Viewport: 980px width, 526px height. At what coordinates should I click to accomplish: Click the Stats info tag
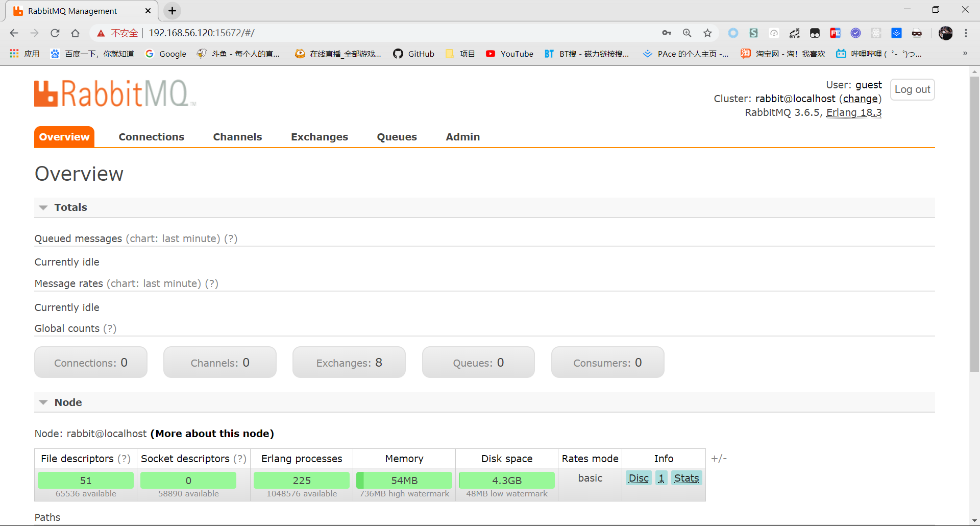tap(687, 478)
